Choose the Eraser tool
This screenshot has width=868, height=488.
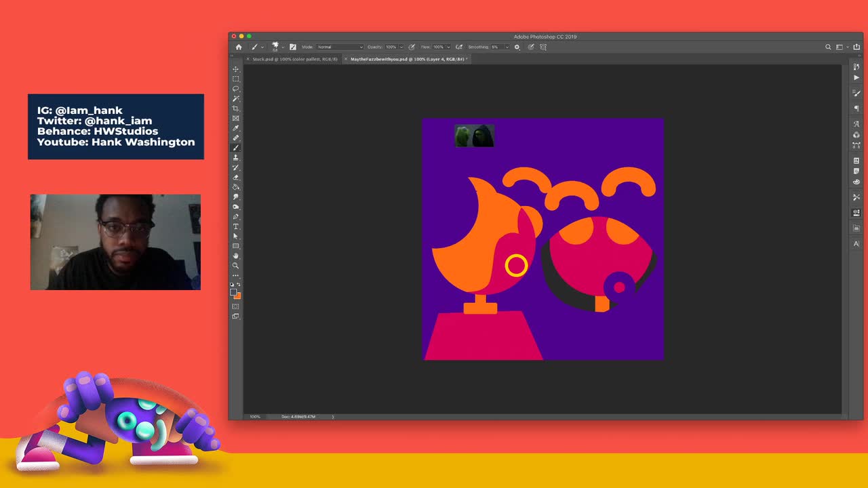[236, 178]
